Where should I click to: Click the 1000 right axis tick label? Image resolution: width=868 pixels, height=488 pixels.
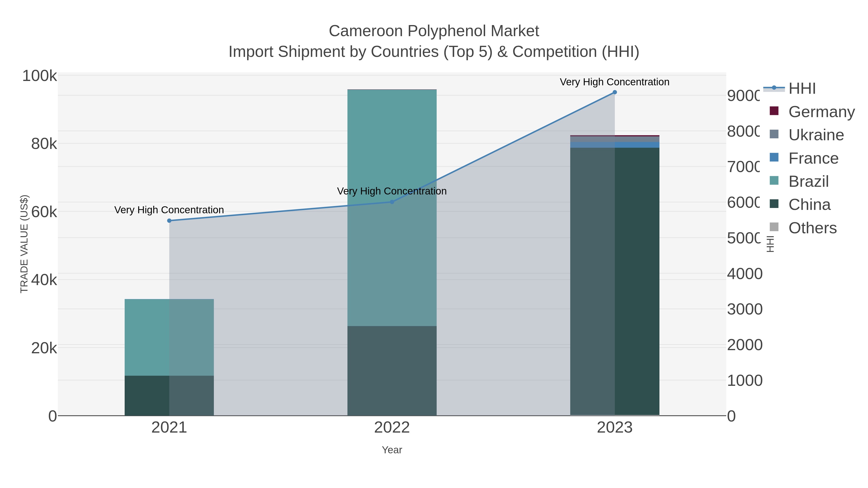(x=745, y=381)
